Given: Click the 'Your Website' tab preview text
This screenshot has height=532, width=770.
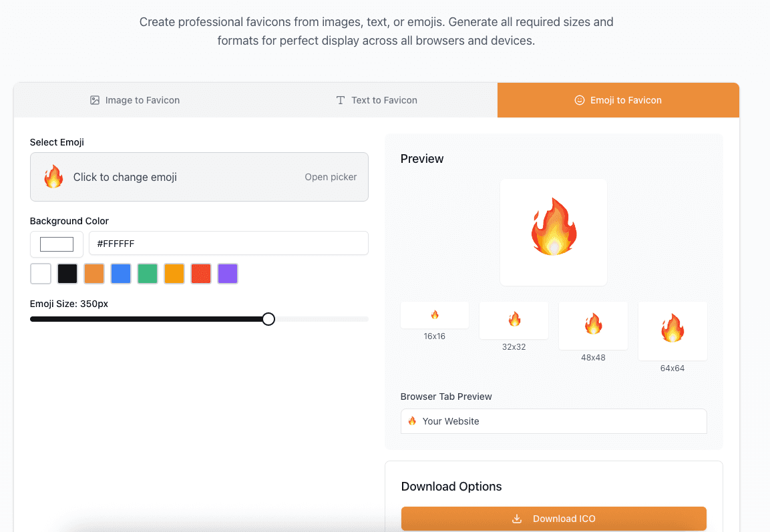Looking at the screenshot, I should click(451, 421).
